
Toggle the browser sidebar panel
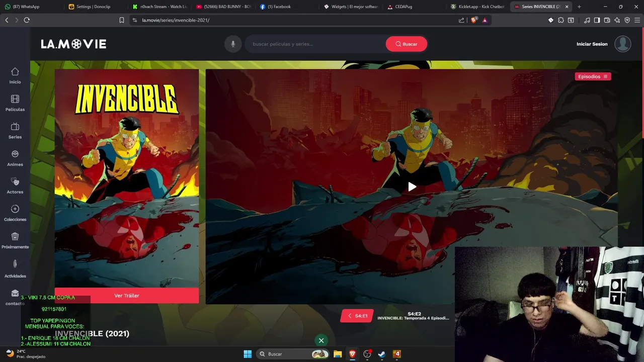[x=597, y=20]
